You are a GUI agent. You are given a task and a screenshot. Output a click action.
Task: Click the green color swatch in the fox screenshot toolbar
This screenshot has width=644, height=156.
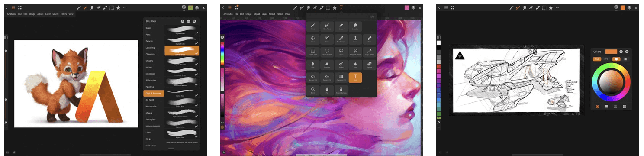(x=190, y=7)
